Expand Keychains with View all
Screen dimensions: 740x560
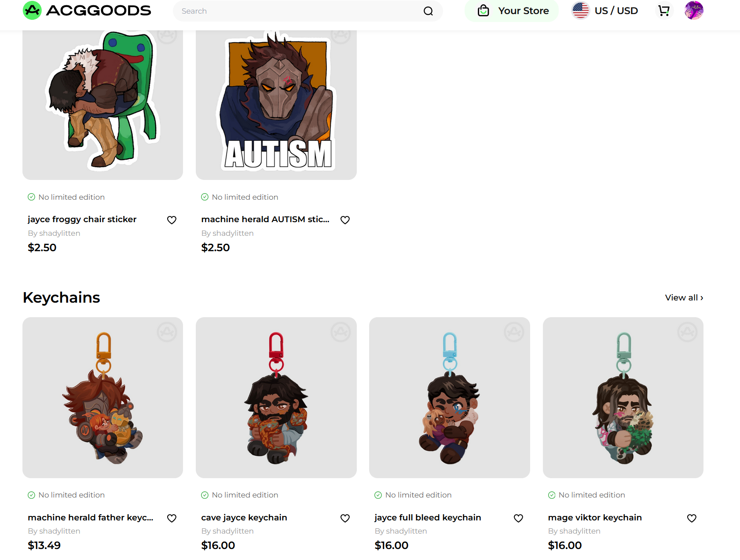684,298
